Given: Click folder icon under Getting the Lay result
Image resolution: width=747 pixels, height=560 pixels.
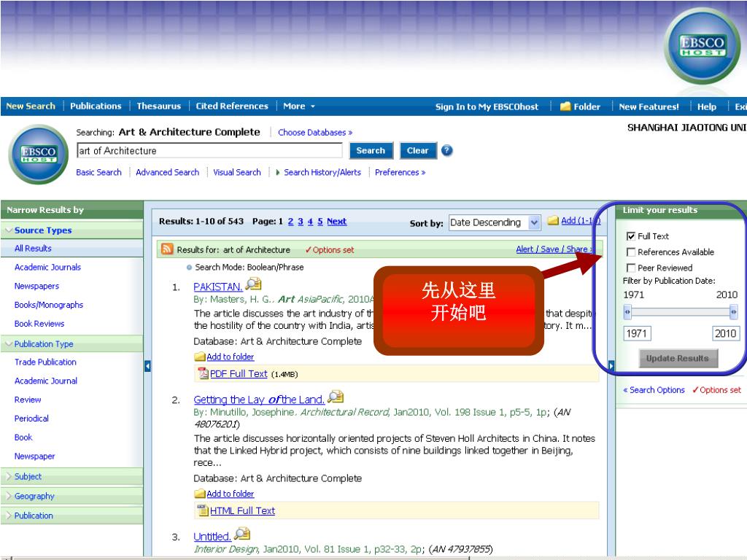Looking at the screenshot, I should 200,494.
